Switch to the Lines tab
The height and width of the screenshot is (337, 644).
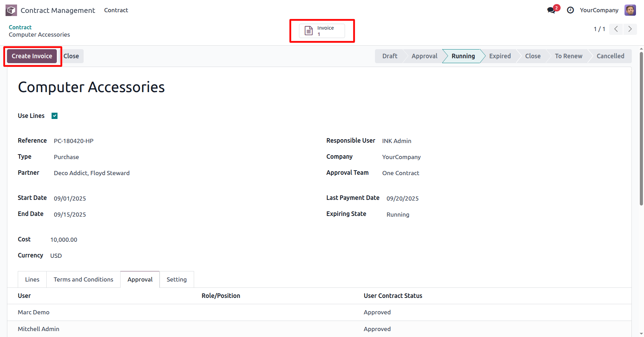click(32, 279)
